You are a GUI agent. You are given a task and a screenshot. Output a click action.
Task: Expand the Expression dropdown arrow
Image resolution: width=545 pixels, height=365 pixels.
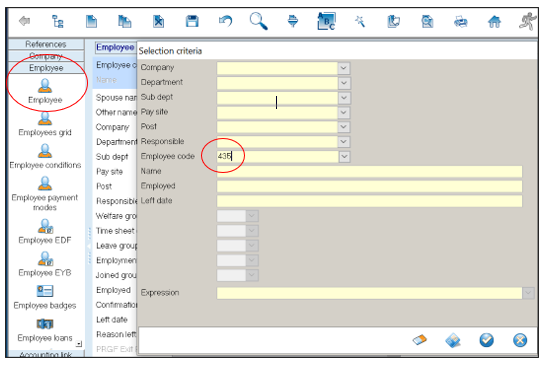pyautogui.click(x=528, y=293)
